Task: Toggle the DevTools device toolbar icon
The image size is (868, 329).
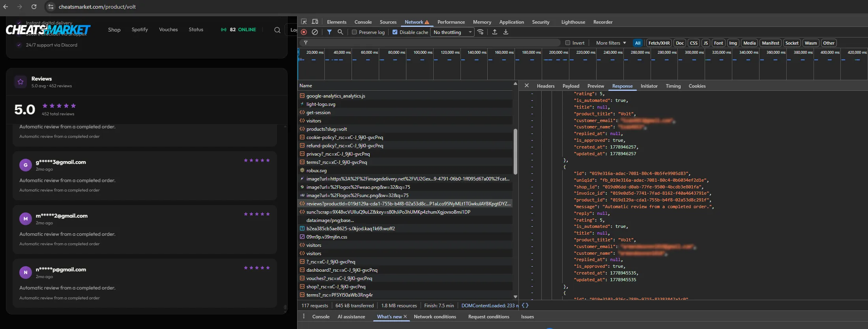Action: 315,22
